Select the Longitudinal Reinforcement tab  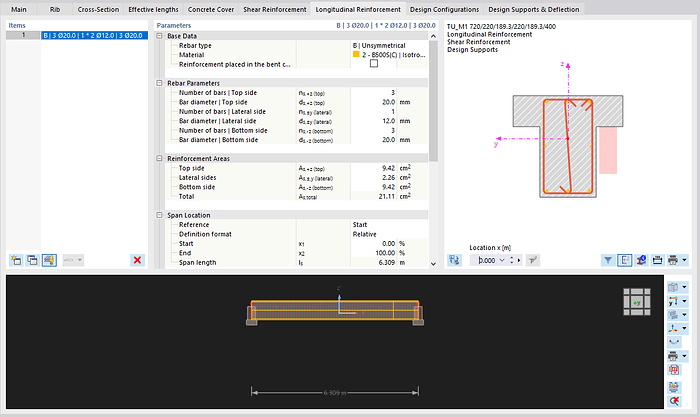point(358,9)
